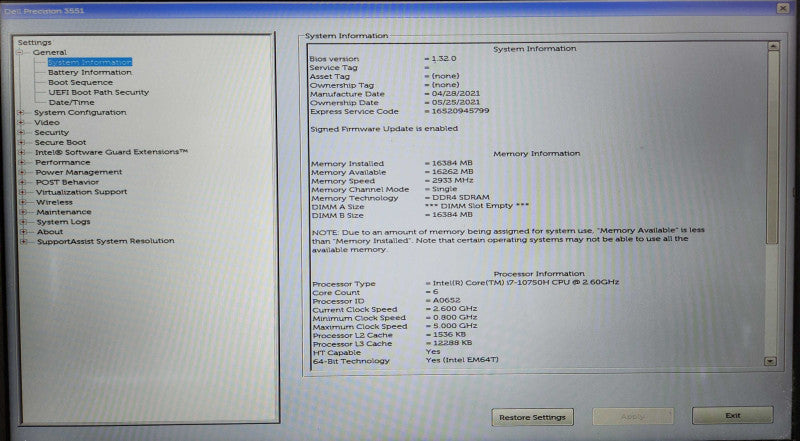Select SupportAssist System Resolution label

pyautogui.click(x=106, y=241)
